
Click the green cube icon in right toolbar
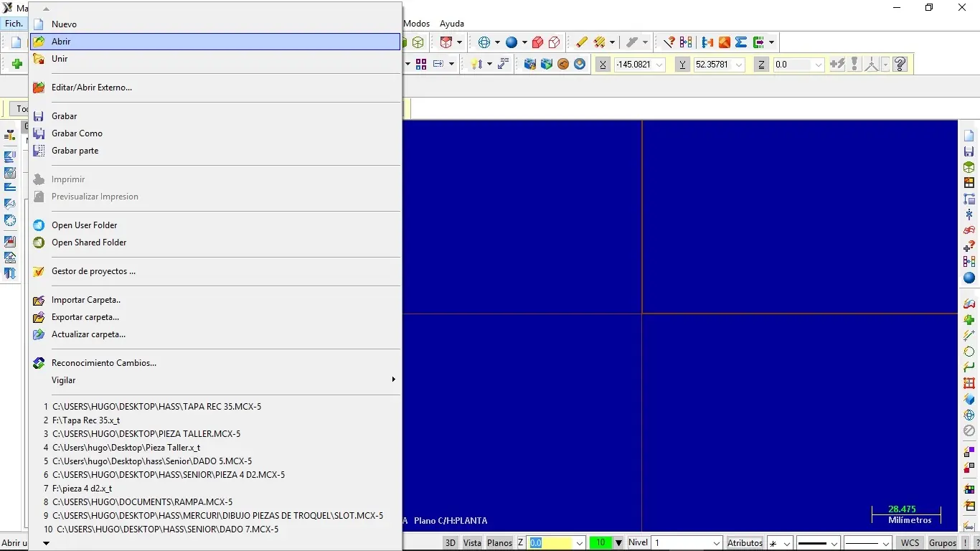[969, 167]
